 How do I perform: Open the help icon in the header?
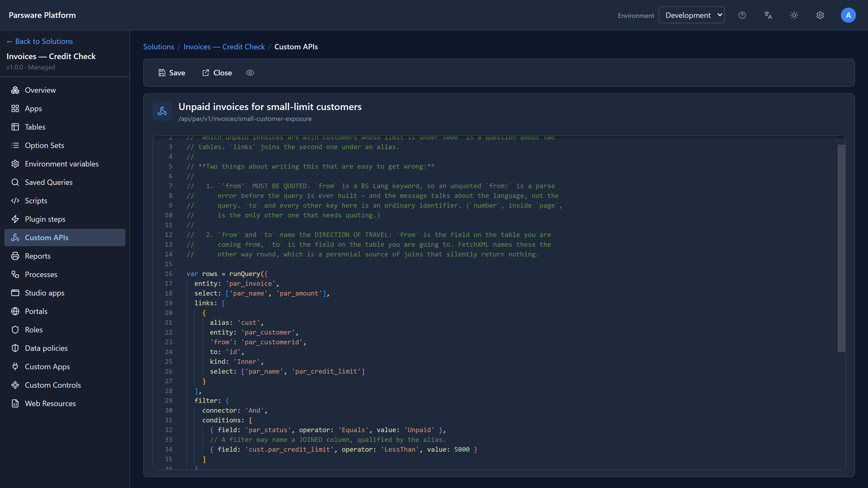pyautogui.click(x=742, y=15)
